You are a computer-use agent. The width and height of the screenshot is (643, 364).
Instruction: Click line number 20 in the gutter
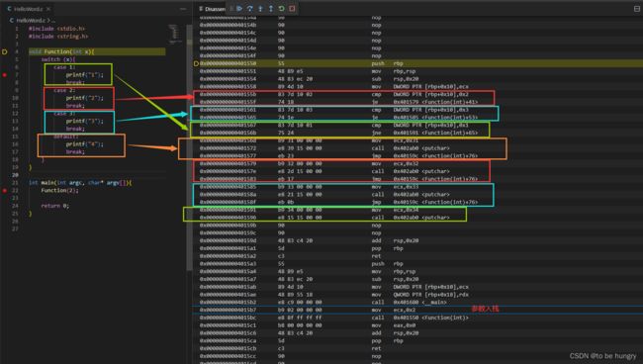click(15, 175)
